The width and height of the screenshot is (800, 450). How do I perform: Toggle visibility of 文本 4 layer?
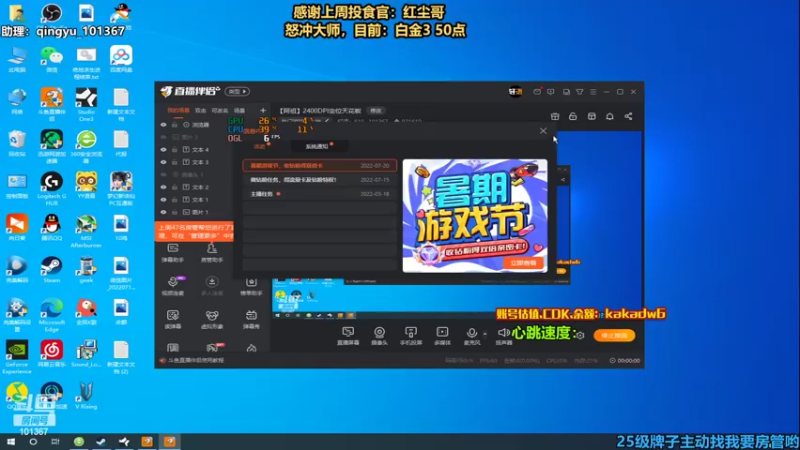point(163,149)
